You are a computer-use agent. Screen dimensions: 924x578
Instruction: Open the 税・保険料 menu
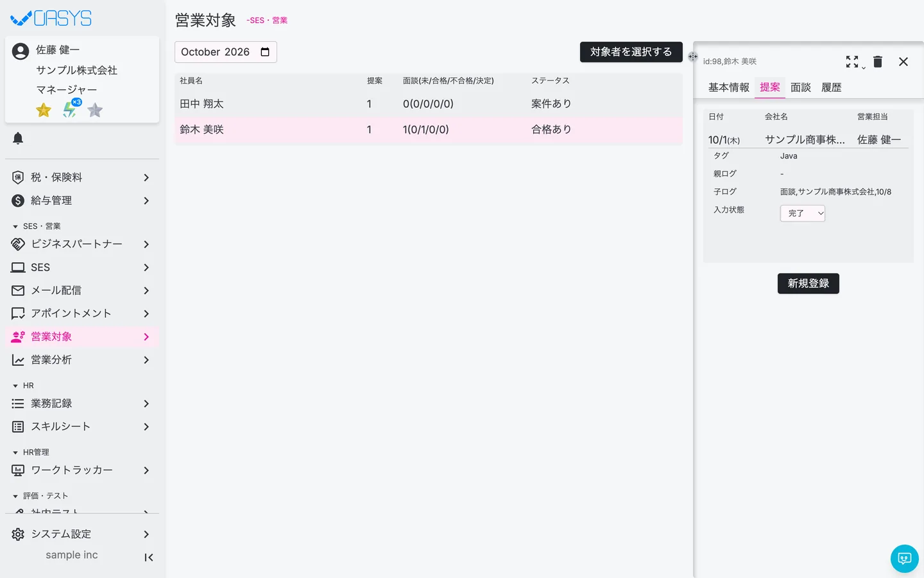[82, 177]
